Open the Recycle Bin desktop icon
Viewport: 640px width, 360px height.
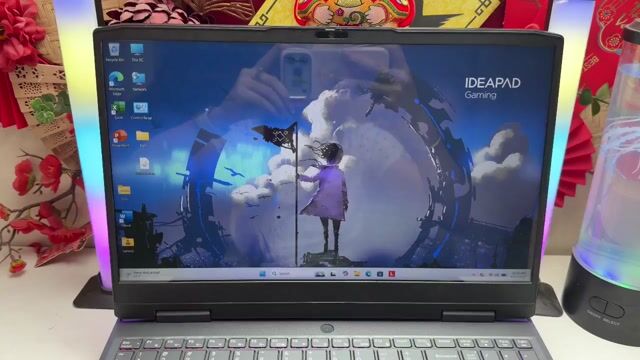(x=114, y=52)
